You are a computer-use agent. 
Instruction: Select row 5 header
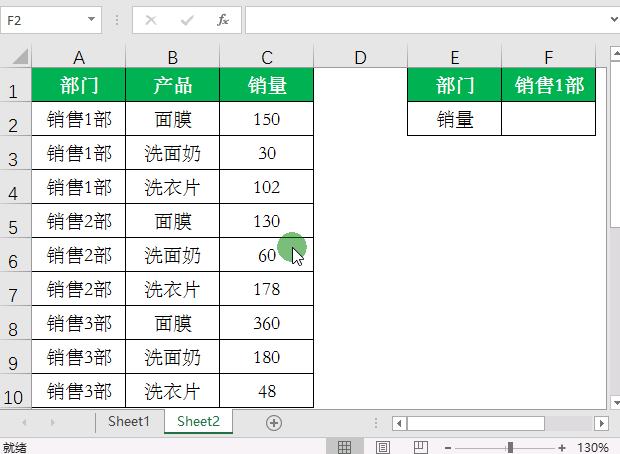pos(15,221)
